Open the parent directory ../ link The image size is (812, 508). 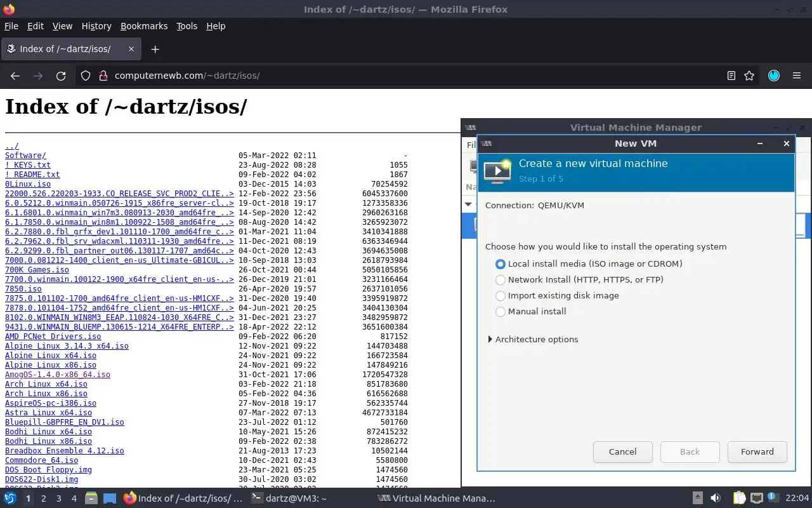[12, 146]
